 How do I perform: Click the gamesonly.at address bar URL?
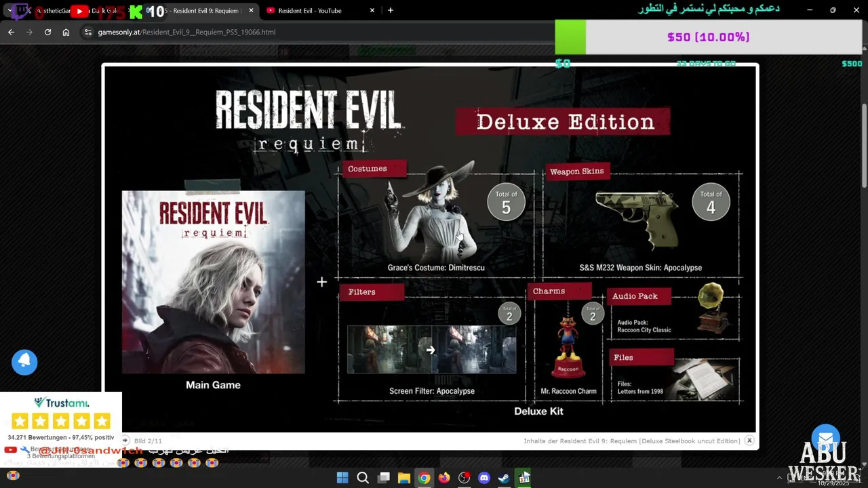click(x=186, y=32)
